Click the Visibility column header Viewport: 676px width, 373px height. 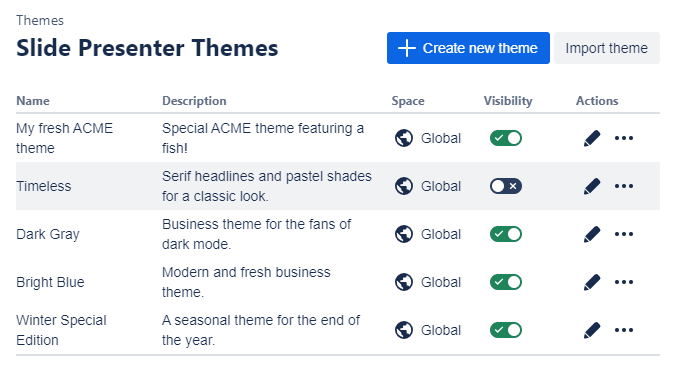click(508, 100)
